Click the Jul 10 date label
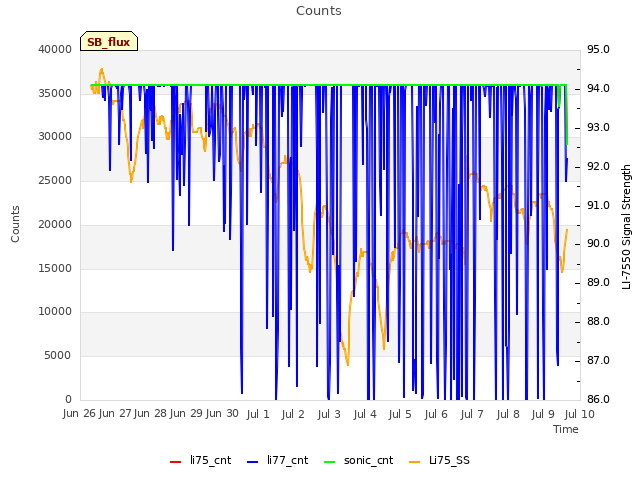Viewport: 640px width, 480px height. 580,414
